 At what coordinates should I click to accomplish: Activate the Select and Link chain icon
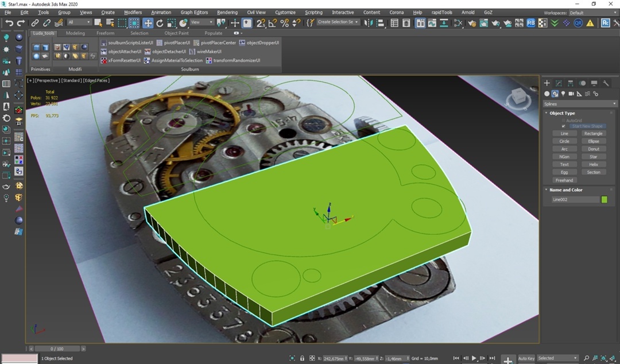click(x=35, y=23)
